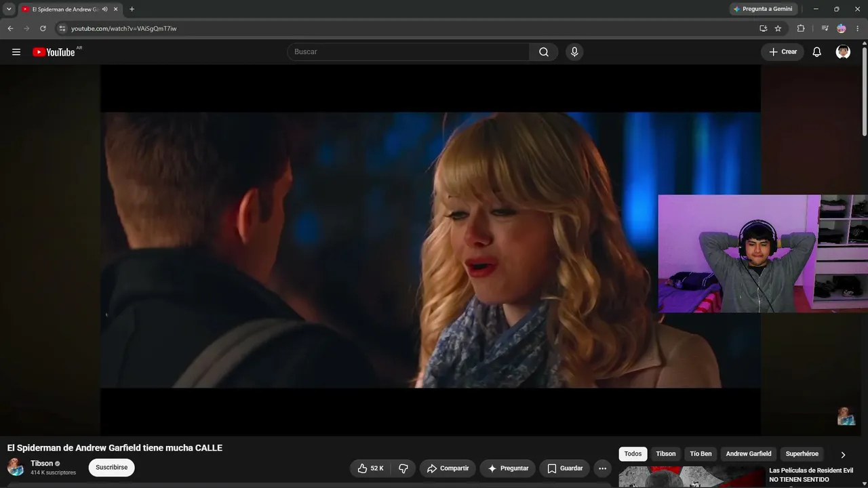The width and height of the screenshot is (868, 488).
Task: Open Tibson's channel avatar
Action: point(16,467)
